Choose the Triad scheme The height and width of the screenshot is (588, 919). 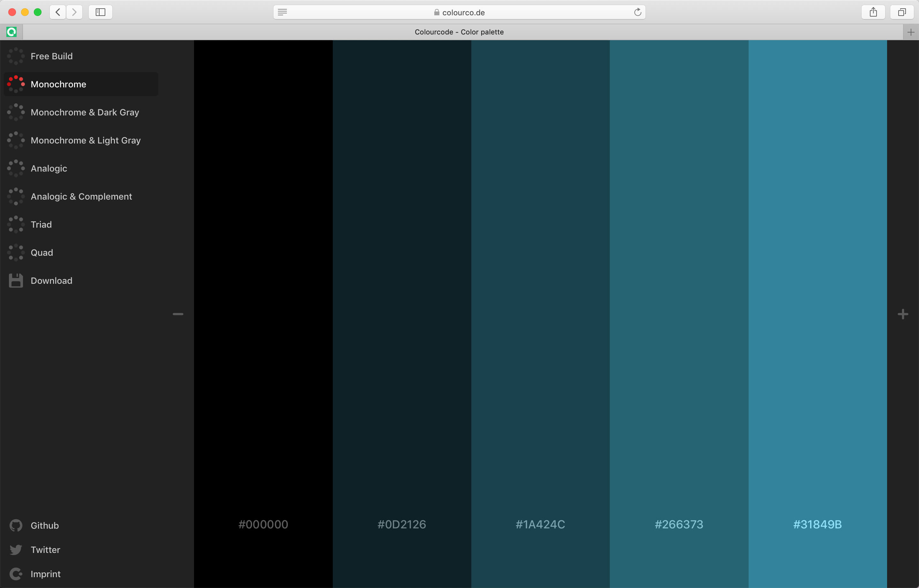(41, 224)
